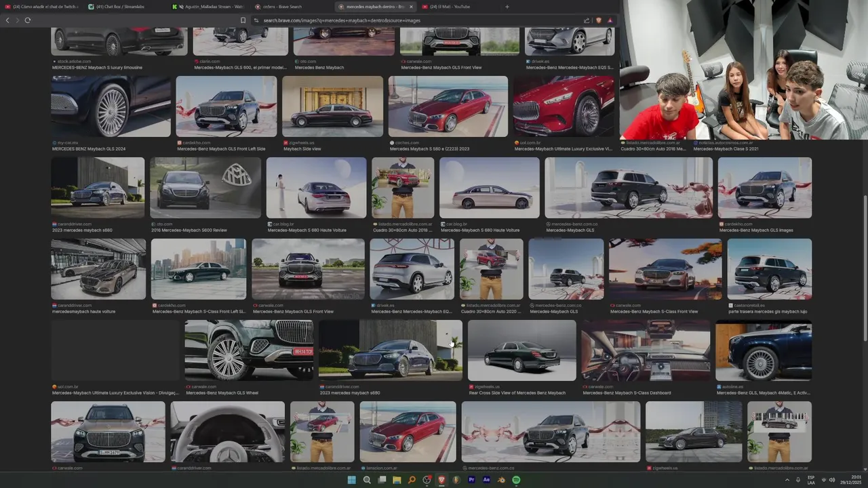Open Brave Shields lion icon

tap(599, 20)
